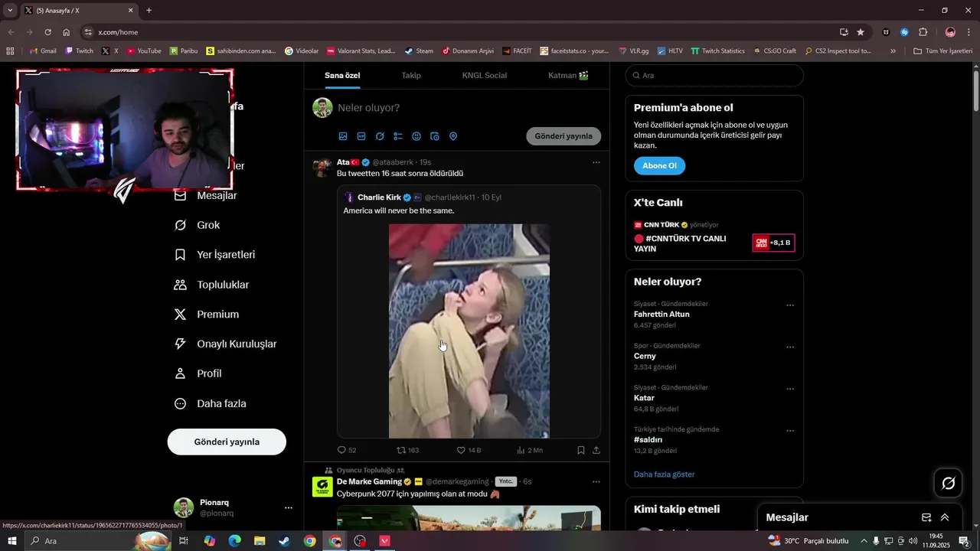The height and width of the screenshot is (551, 980).
Task: Open the floating Grok button
Action: point(949,483)
